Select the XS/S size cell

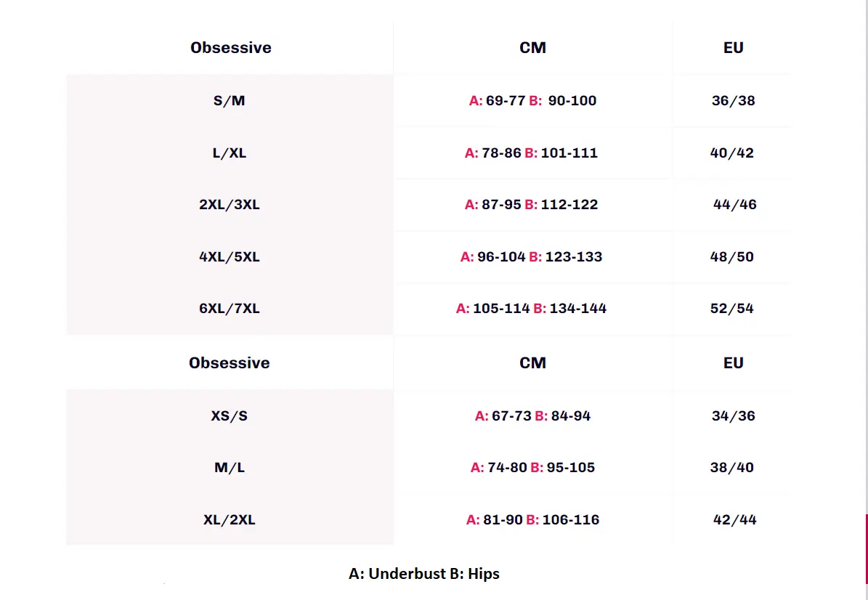(230, 416)
